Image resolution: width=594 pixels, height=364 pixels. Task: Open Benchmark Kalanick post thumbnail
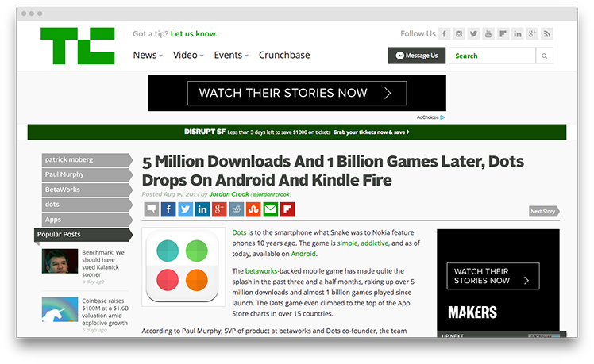pyautogui.click(x=60, y=261)
